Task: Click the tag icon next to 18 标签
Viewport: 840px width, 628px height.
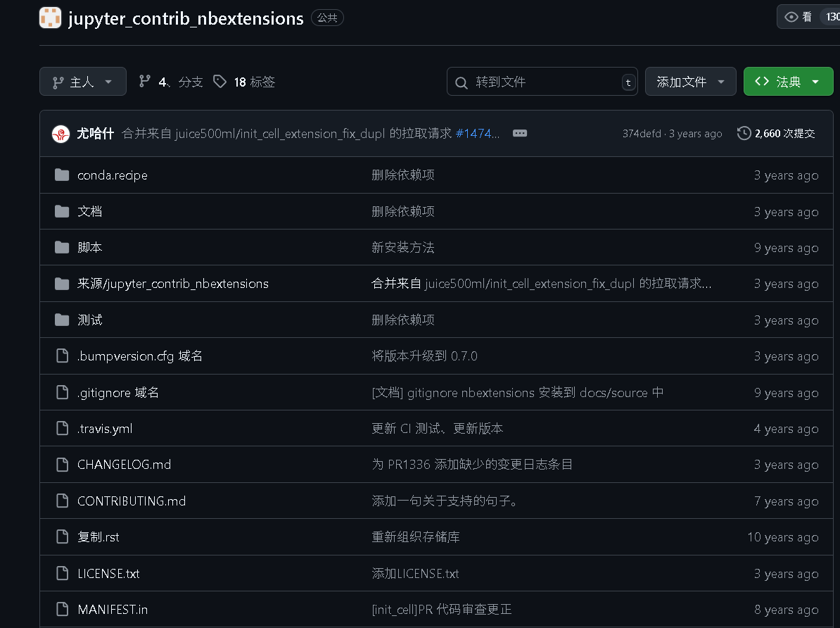Action: (x=219, y=81)
